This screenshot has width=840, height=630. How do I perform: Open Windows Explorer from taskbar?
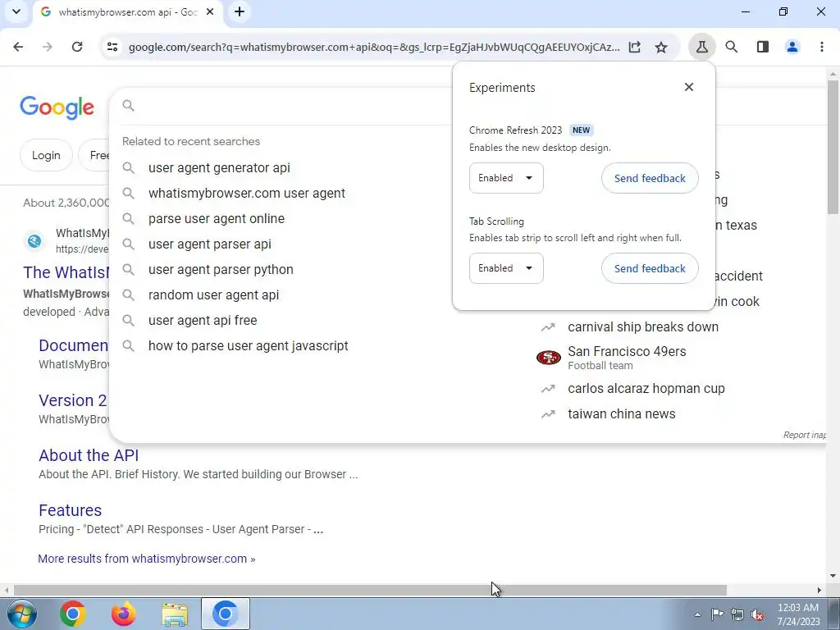(x=175, y=614)
